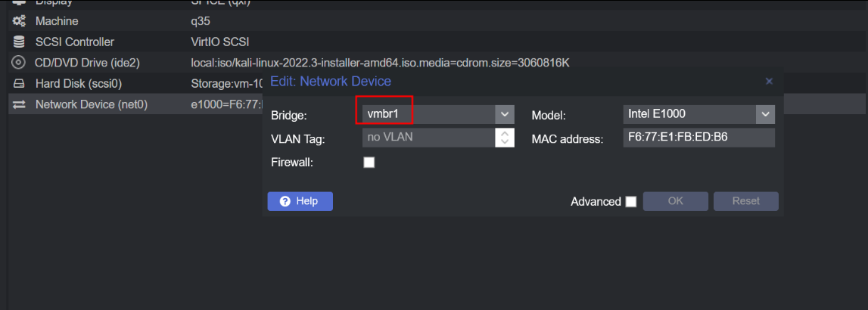Open Help from the dialog
The width and height of the screenshot is (868, 310).
[x=300, y=201]
